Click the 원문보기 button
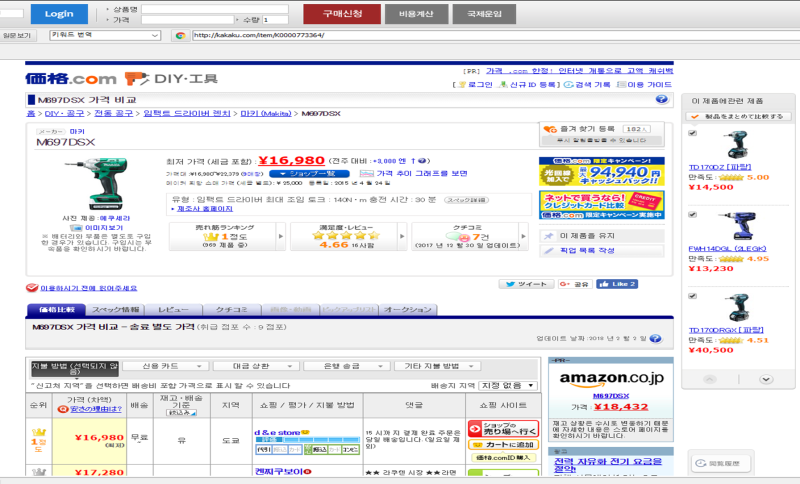This screenshot has width=800, height=484. tap(17, 36)
